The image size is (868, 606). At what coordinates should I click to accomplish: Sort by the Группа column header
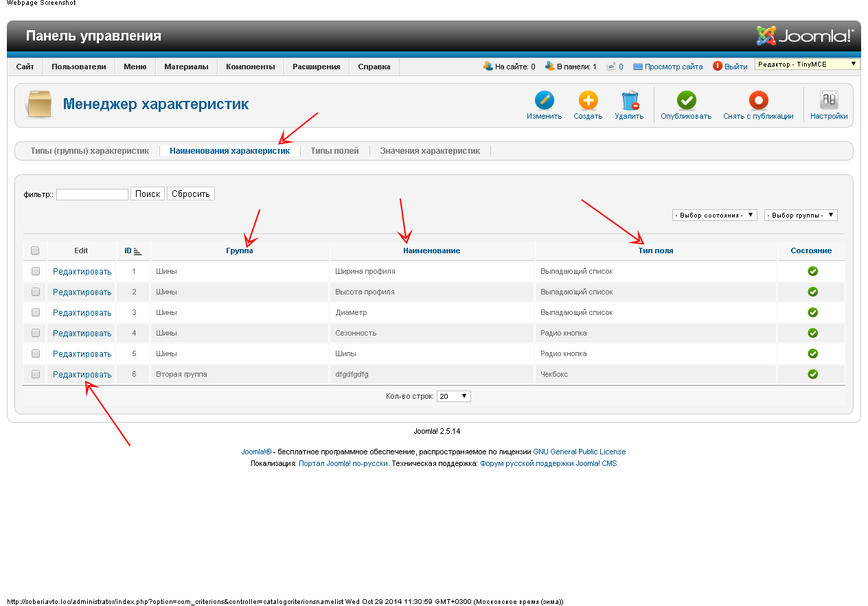click(x=240, y=250)
